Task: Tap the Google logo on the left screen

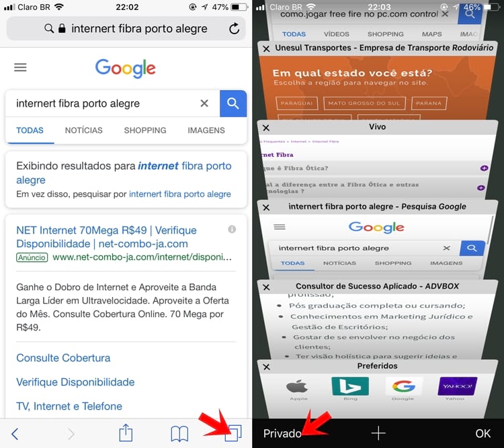Action: (126, 68)
